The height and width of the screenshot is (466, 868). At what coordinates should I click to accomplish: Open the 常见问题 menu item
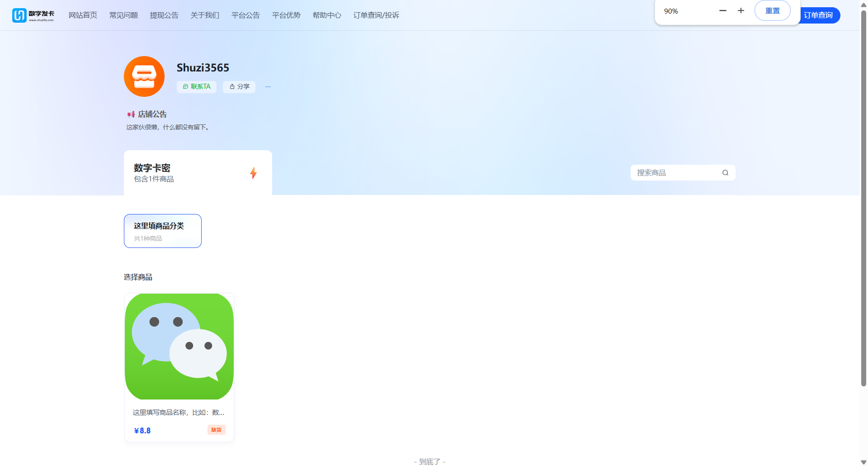(123, 15)
